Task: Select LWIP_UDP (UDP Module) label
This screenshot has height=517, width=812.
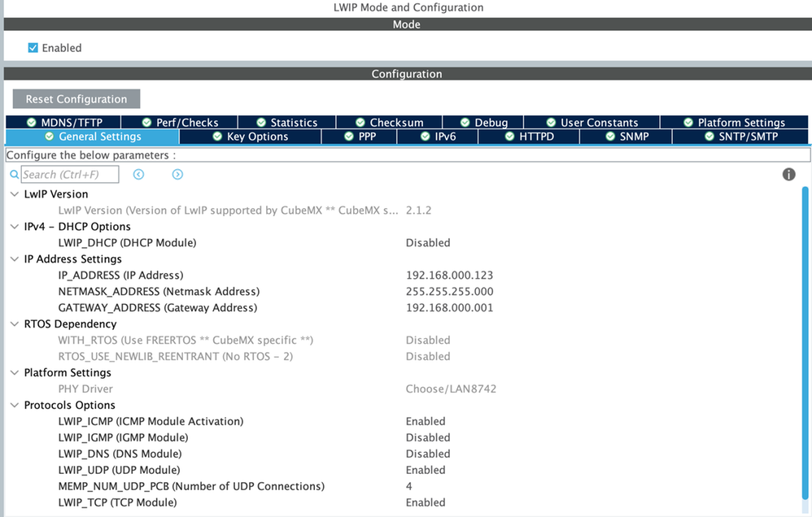Action: point(119,470)
